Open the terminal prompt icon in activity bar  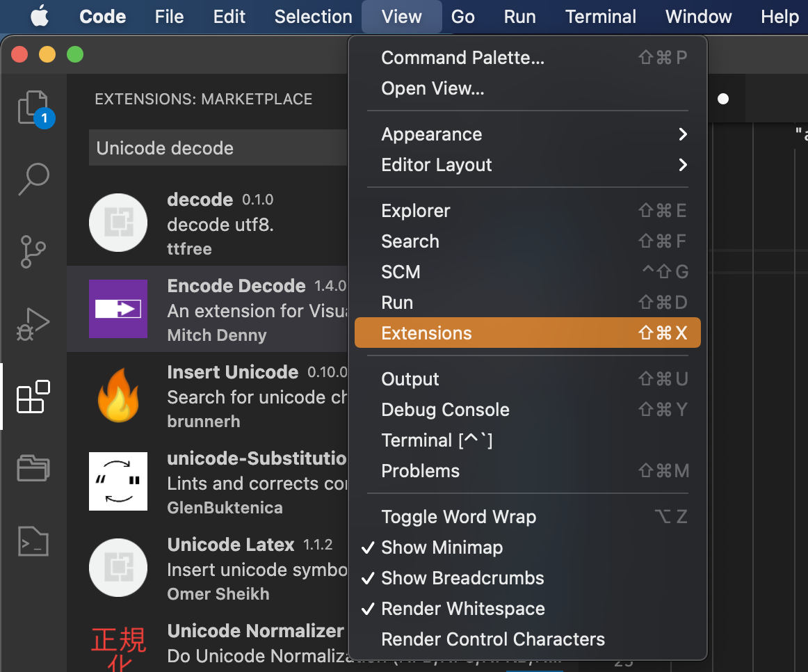tap(33, 541)
